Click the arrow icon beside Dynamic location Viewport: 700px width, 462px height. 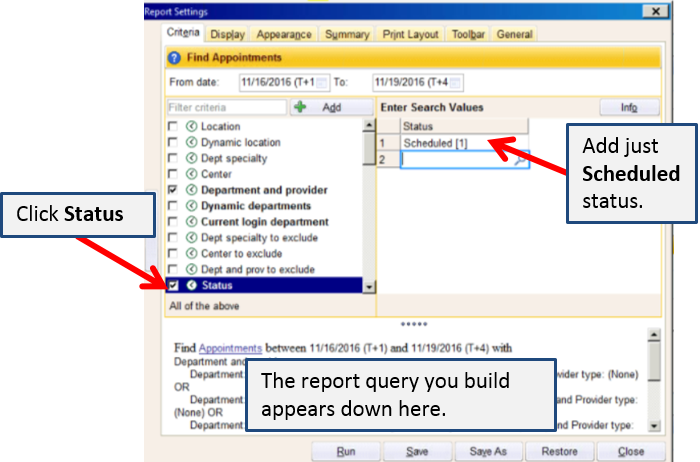tap(190, 142)
